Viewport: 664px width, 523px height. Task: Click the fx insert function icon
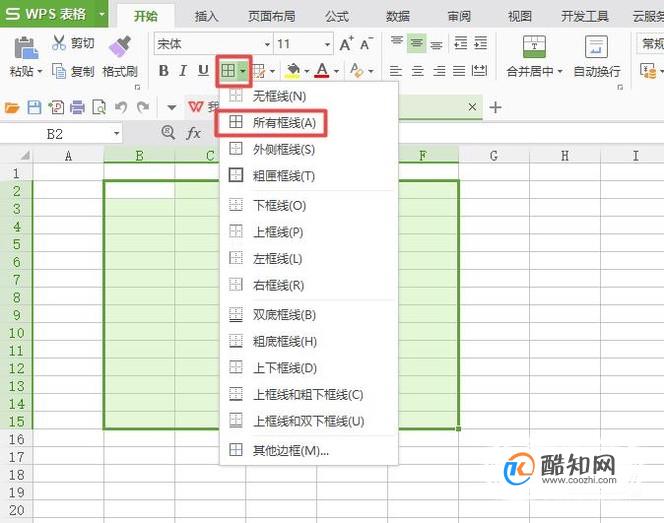coord(194,133)
